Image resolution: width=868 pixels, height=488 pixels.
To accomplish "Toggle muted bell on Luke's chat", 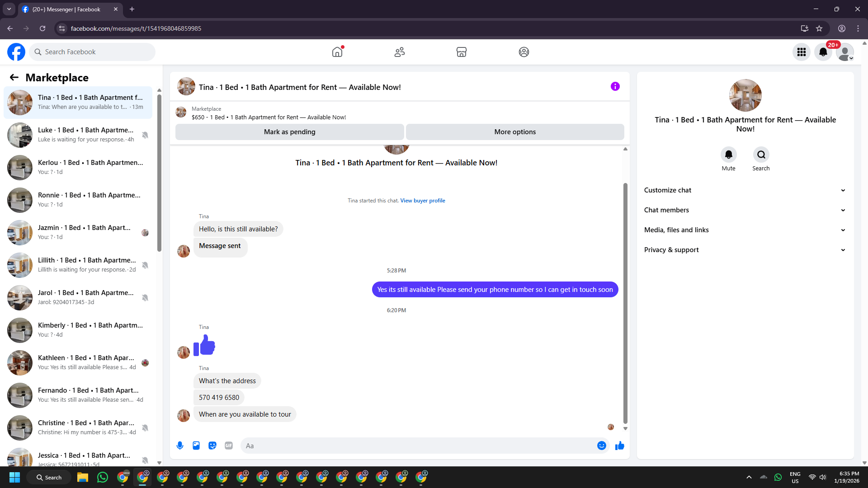I will tap(145, 135).
